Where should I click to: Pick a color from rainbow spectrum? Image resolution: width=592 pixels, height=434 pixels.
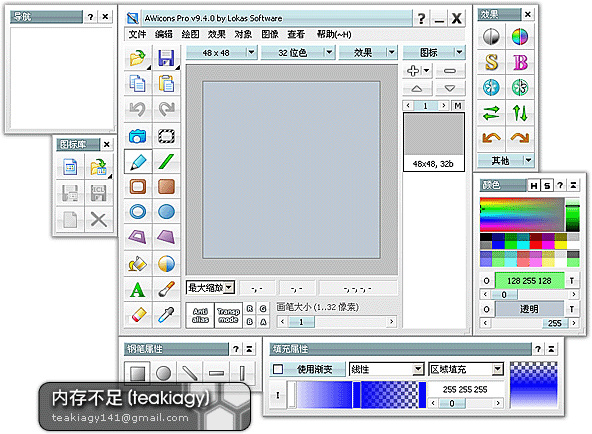(522, 214)
